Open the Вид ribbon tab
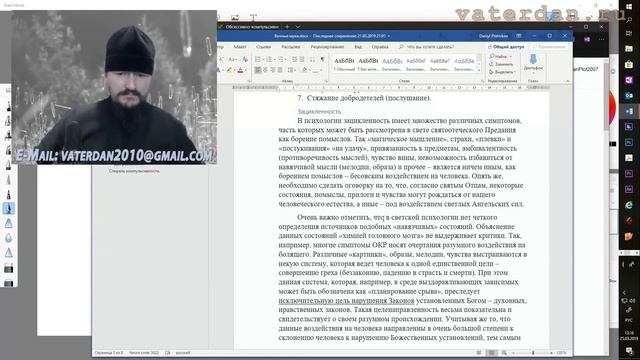This screenshot has width=640, height=360. tap(358, 47)
